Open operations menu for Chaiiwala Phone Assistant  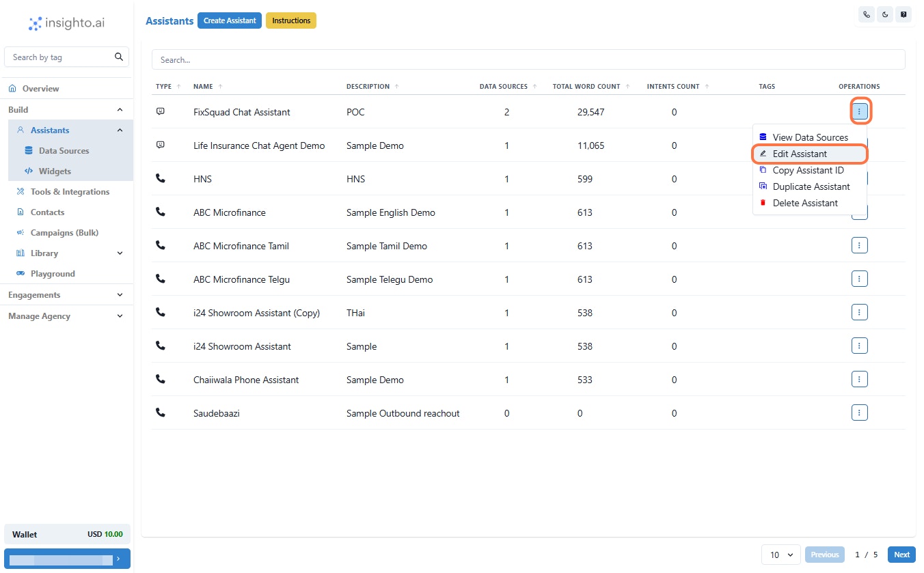(x=860, y=379)
